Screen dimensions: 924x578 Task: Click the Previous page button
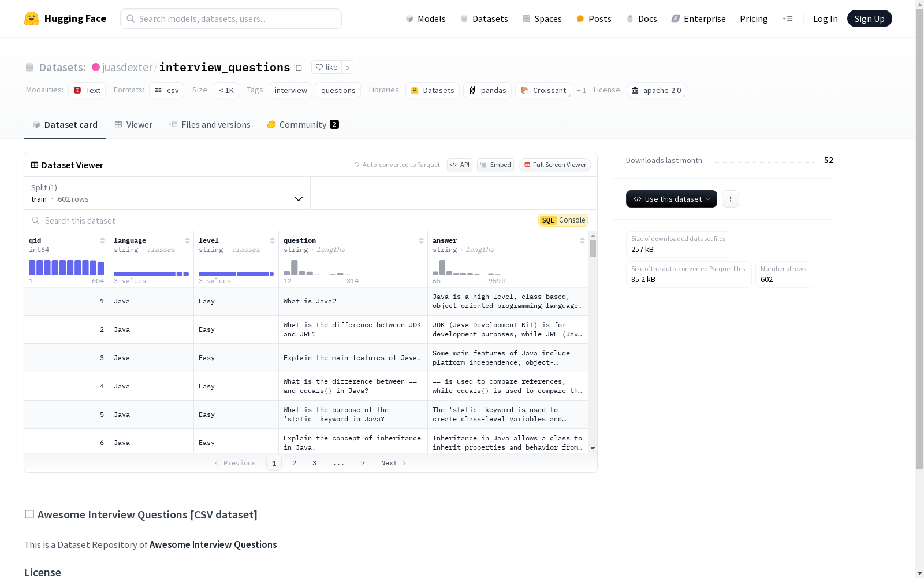coord(235,463)
